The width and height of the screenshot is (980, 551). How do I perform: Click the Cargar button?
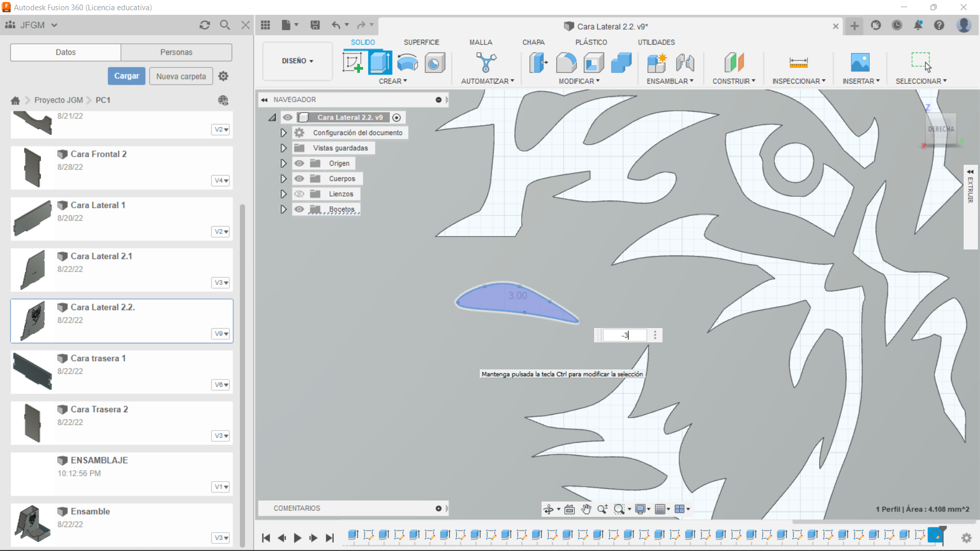(x=126, y=76)
